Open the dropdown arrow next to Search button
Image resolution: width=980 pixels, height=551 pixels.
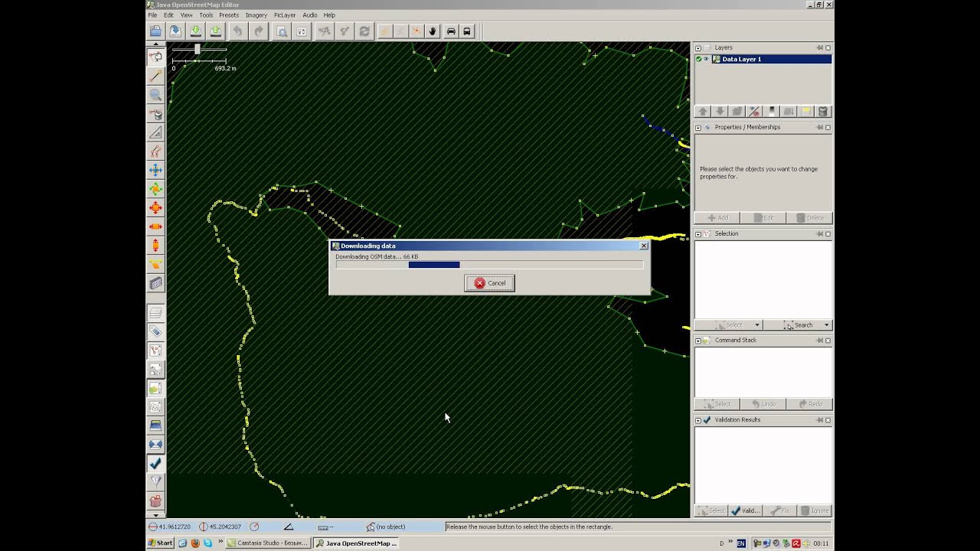tap(826, 325)
